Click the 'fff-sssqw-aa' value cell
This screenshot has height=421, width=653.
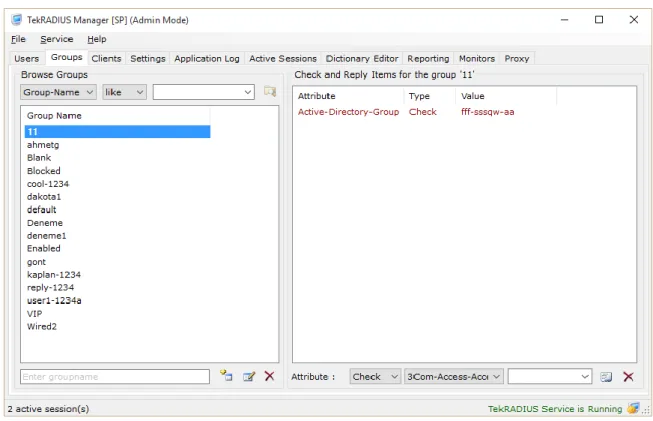487,112
